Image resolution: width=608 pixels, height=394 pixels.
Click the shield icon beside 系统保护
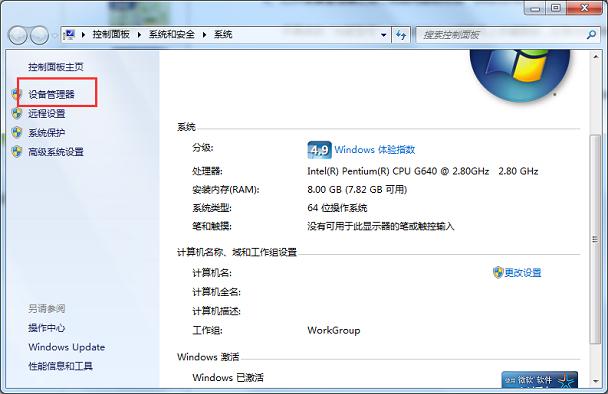(x=17, y=132)
